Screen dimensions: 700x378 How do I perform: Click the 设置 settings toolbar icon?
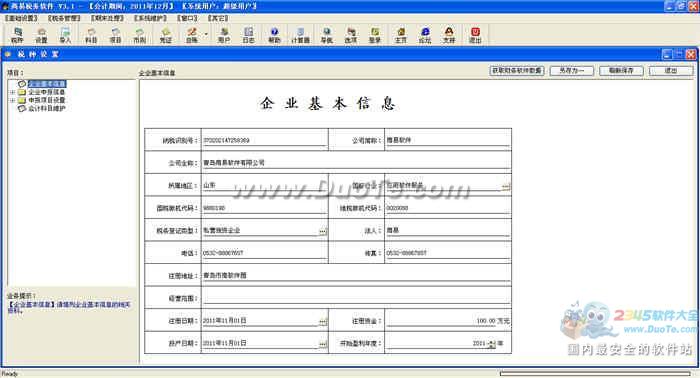click(41, 35)
